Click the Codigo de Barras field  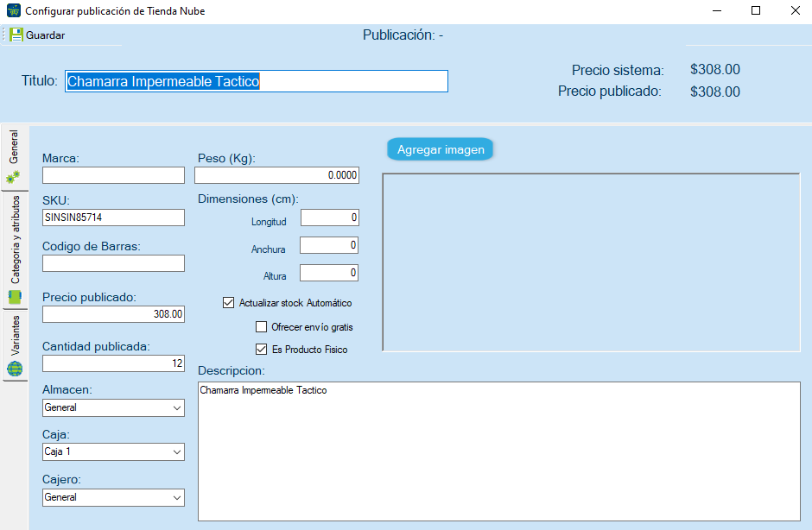coord(113,263)
